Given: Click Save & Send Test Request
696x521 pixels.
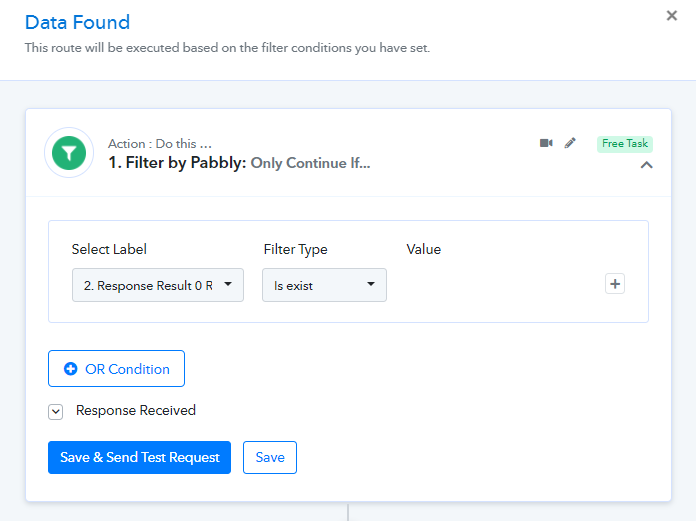Looking at the screenshot, I should (x=139, y=457).
